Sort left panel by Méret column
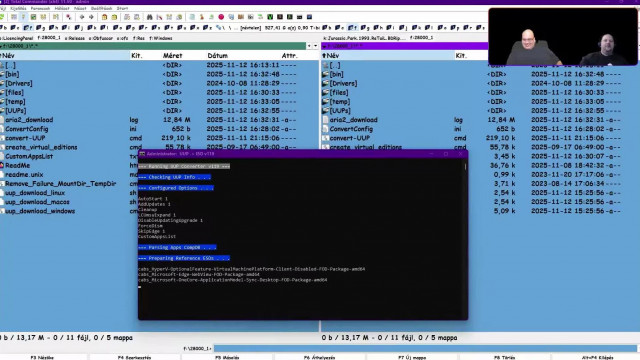 172,55
